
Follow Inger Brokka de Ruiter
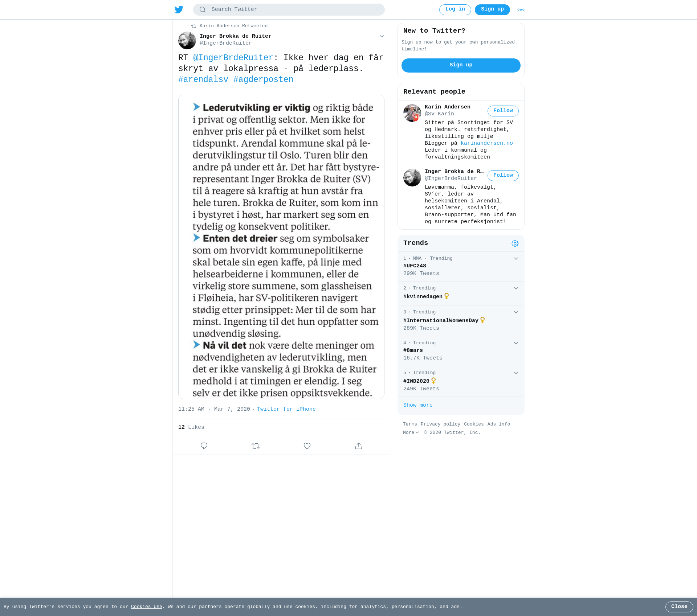coord(503,176)
